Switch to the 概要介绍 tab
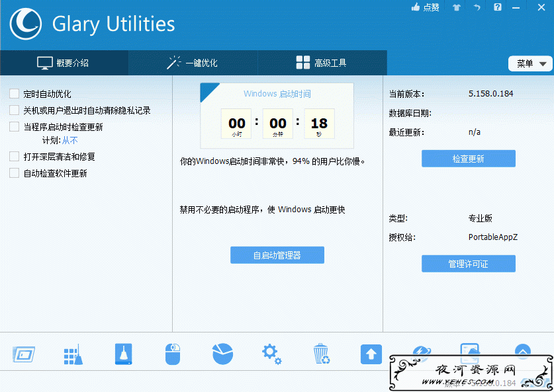The width and height of the screenshot is (554, 392). [64, 63]
